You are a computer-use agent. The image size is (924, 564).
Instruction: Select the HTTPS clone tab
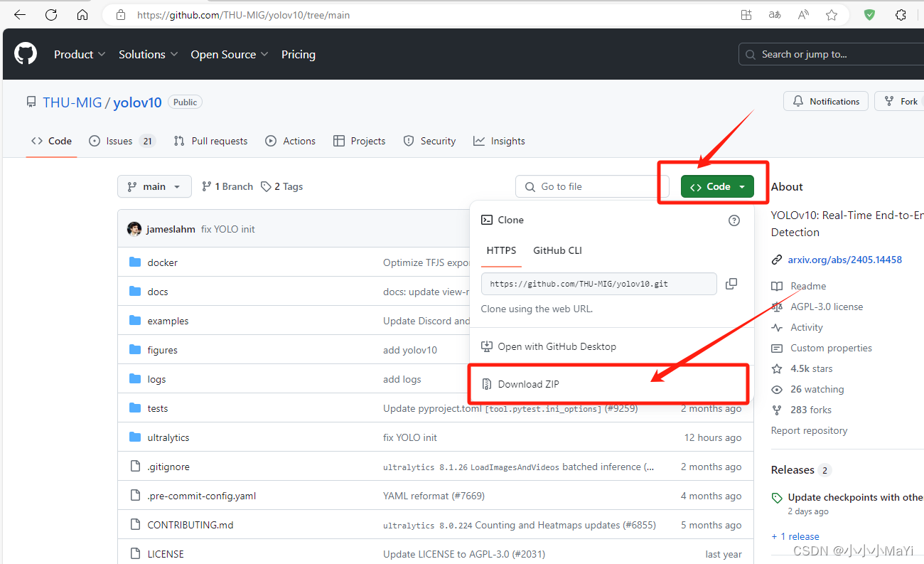tap(501, 250)
